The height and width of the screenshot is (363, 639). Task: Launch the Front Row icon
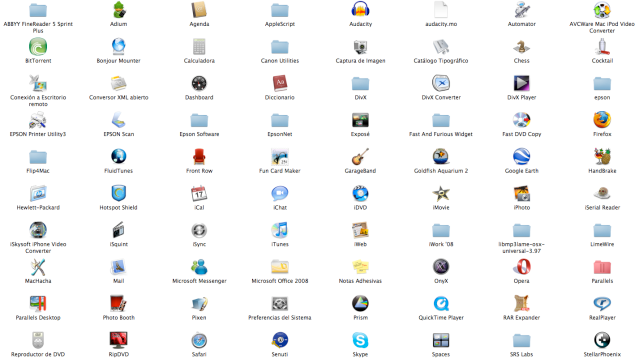tap(199, 156)
